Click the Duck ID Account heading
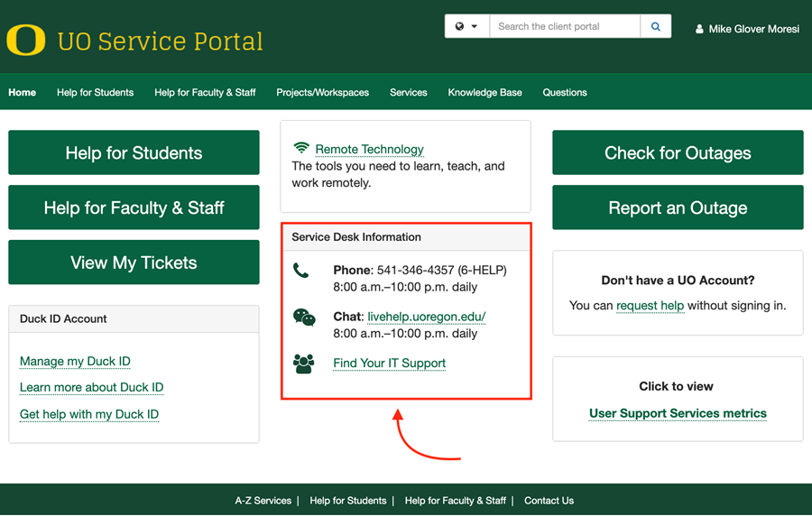This screenshot has height=516, width=812. click(x=63, y=318)
